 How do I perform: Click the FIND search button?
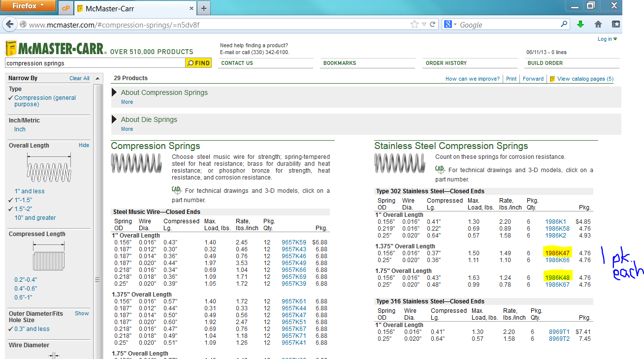[198, 63]
